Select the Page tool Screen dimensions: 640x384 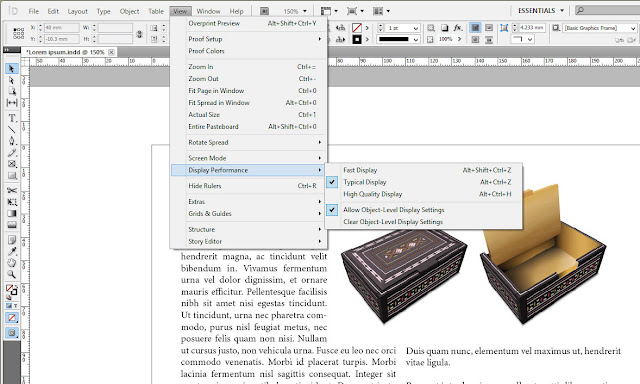click(x=11, y=91)
